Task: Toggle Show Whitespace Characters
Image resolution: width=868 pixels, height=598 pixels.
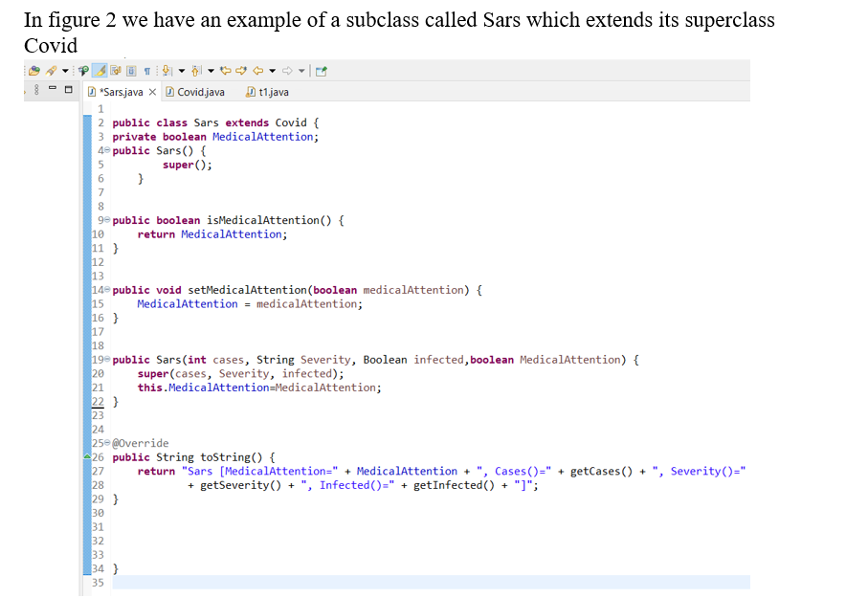Action: pyautogui.click(x=147, y=69)
